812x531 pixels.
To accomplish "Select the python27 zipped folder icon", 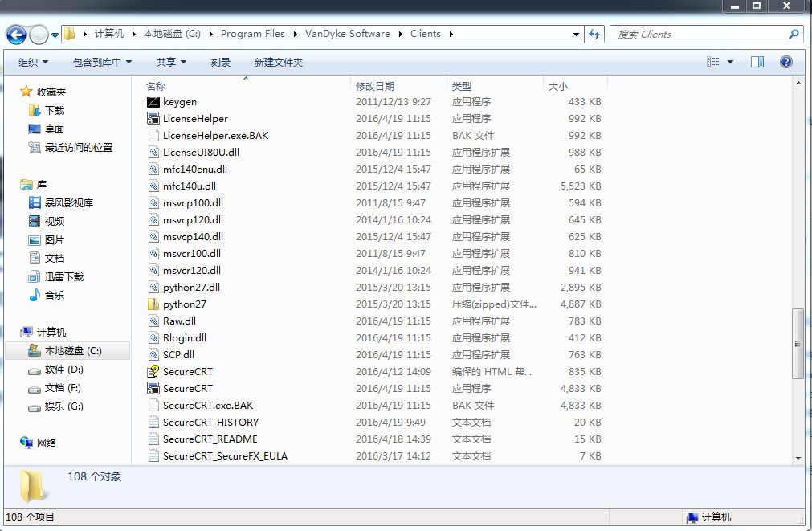I will tap(153, 304).
